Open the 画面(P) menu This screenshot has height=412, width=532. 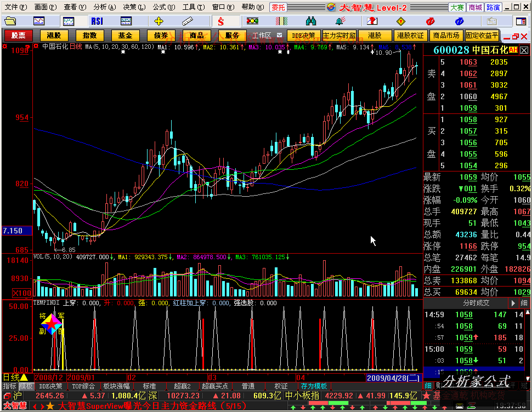(46, 7)
